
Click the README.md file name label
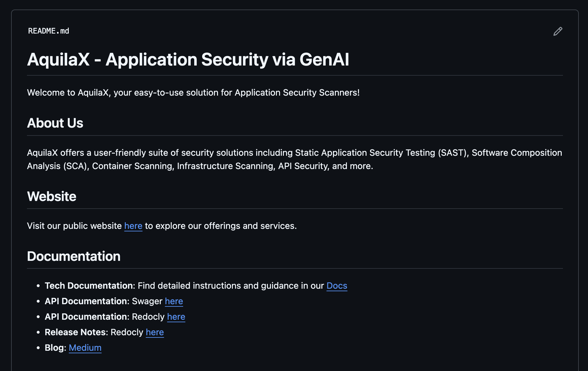point(48,31)
